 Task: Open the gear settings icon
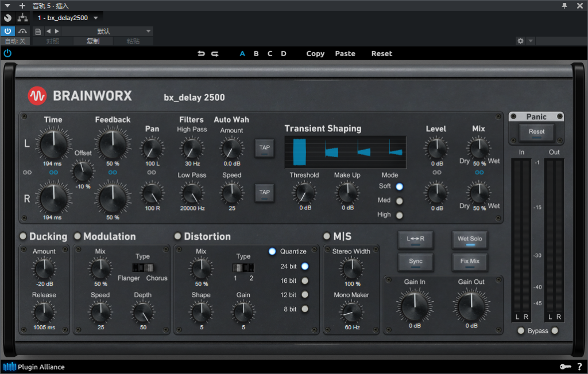click(520, 41)
